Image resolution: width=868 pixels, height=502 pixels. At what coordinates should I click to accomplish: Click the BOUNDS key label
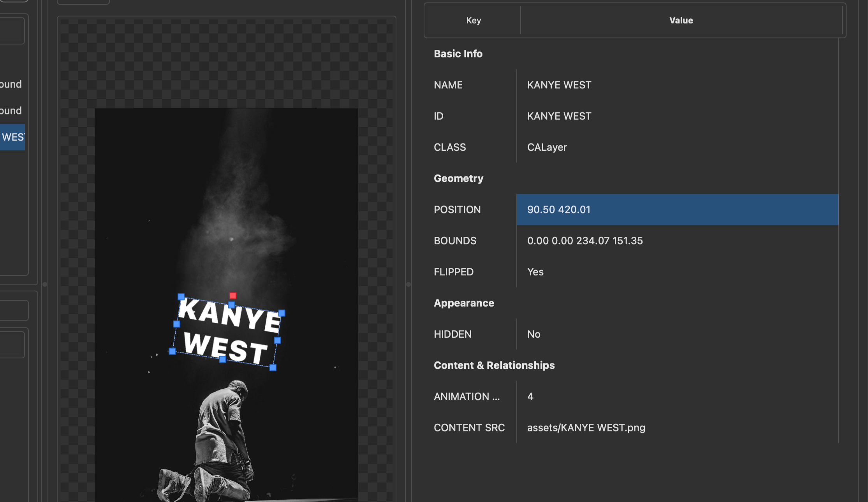(x=455, y=241)
